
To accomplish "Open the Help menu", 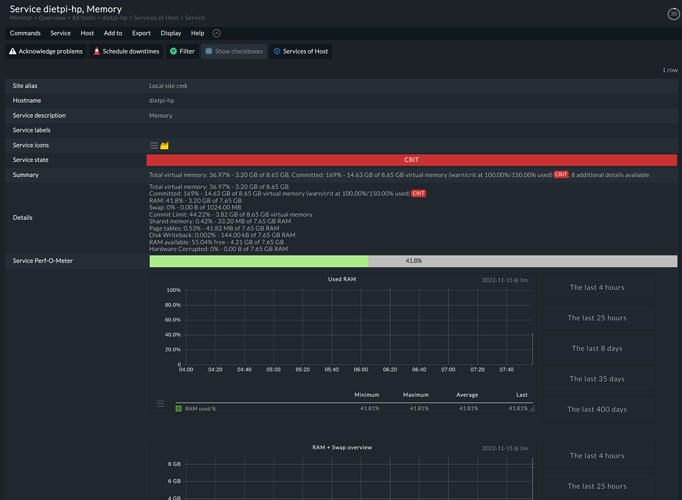I will (x=197, y=33).
